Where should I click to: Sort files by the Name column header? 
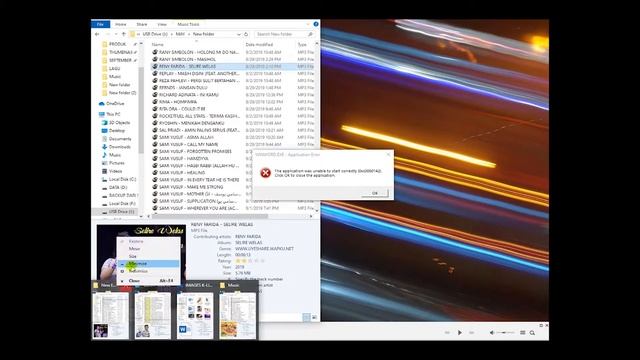tap(158, 44)
